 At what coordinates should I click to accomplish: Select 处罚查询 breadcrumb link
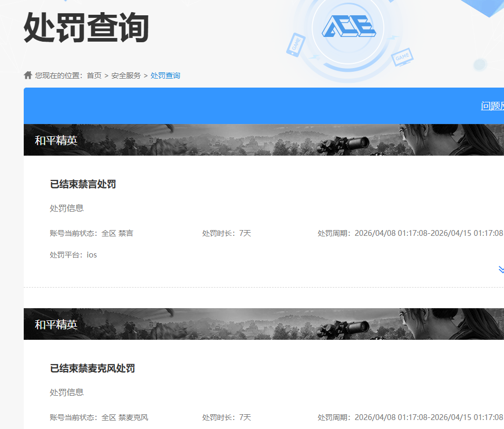pyautogui.click(x=165, y=75)
